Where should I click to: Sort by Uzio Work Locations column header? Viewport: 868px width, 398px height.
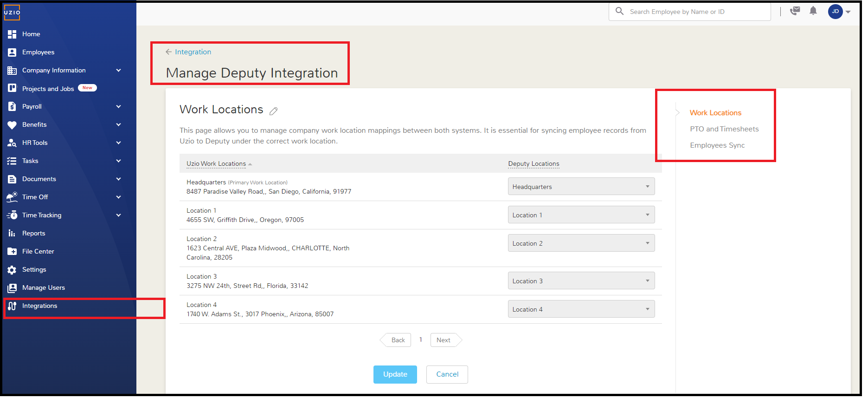pos(216,164)
